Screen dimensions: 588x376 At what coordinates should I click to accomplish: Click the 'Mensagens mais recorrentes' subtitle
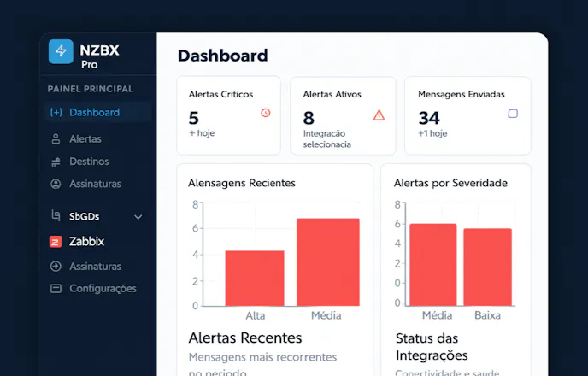(x=262, y=357)
